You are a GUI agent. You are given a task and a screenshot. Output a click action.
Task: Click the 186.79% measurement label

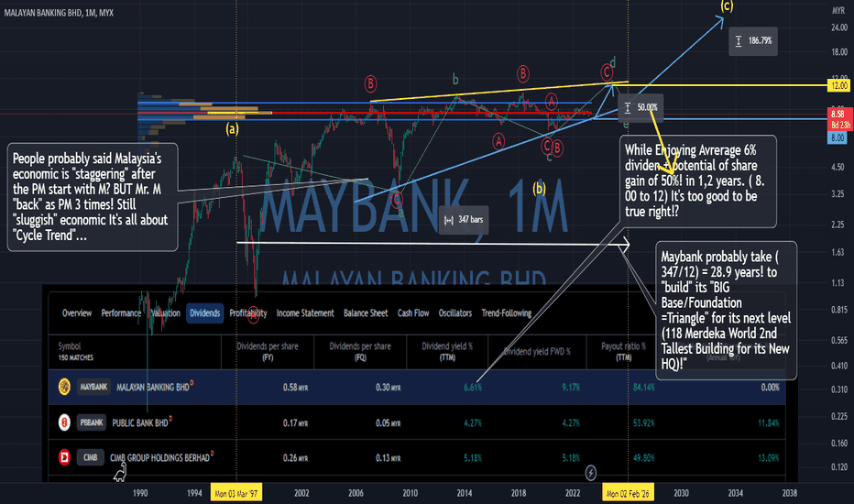753,41
